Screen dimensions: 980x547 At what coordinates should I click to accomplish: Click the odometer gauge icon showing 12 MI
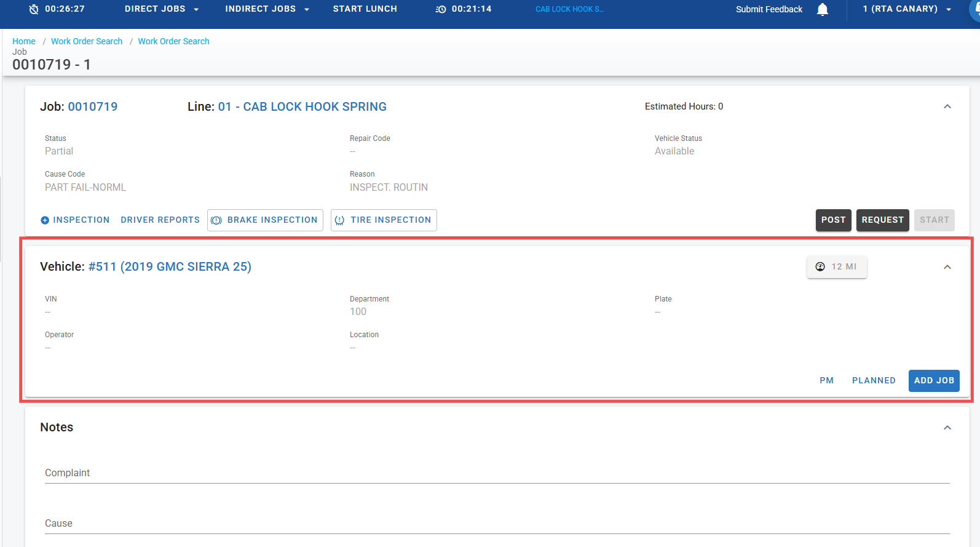(x=820, y=266)
